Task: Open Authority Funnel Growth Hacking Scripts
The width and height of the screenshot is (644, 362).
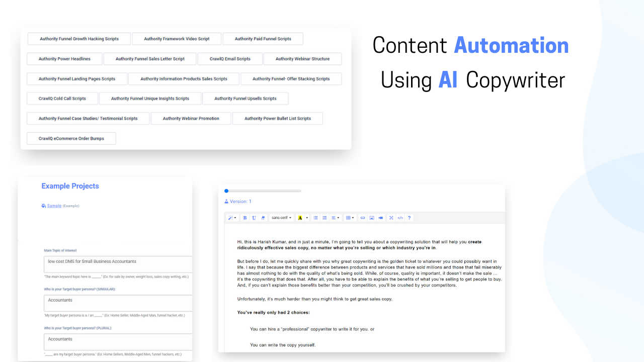Action: [79, 39]
